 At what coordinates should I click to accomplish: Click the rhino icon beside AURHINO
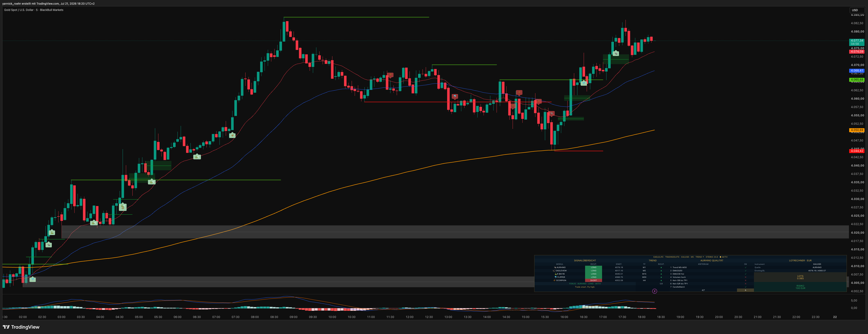point(555,267)
